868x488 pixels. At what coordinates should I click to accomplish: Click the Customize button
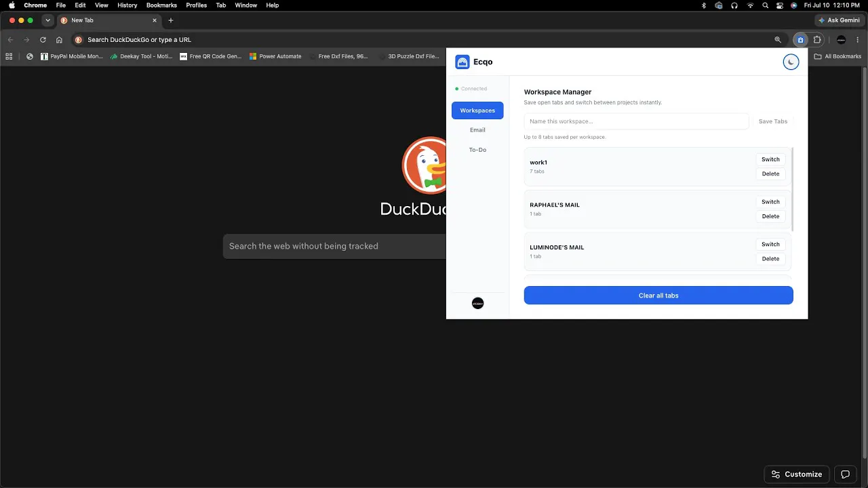tap(797, 474)
